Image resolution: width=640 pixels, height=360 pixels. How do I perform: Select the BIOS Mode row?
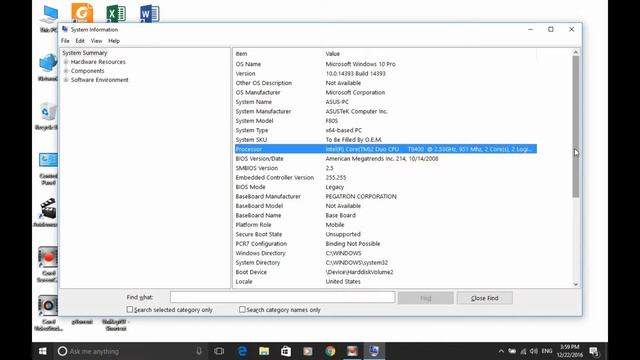pos(386,187)
